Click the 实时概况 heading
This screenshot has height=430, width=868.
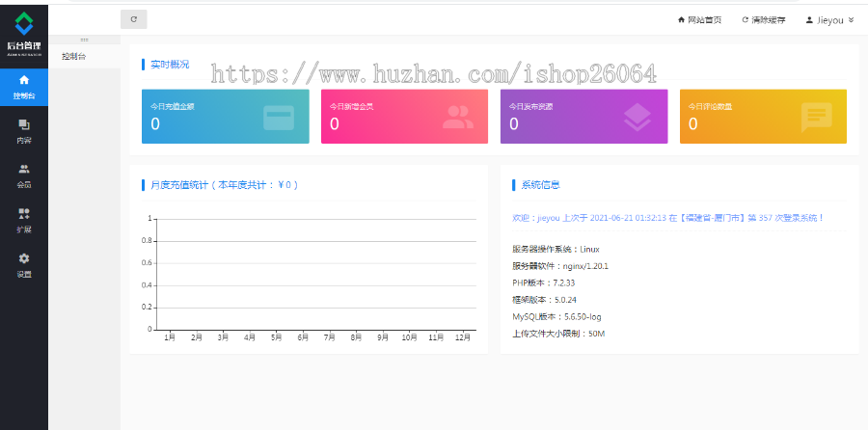tap(170, 65)
